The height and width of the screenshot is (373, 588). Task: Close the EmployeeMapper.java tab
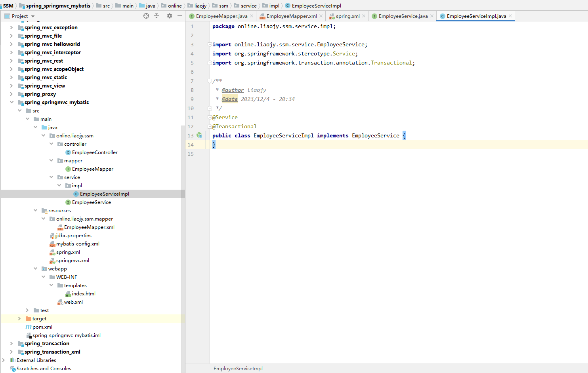pyautogui.click(x=252, y=16)
